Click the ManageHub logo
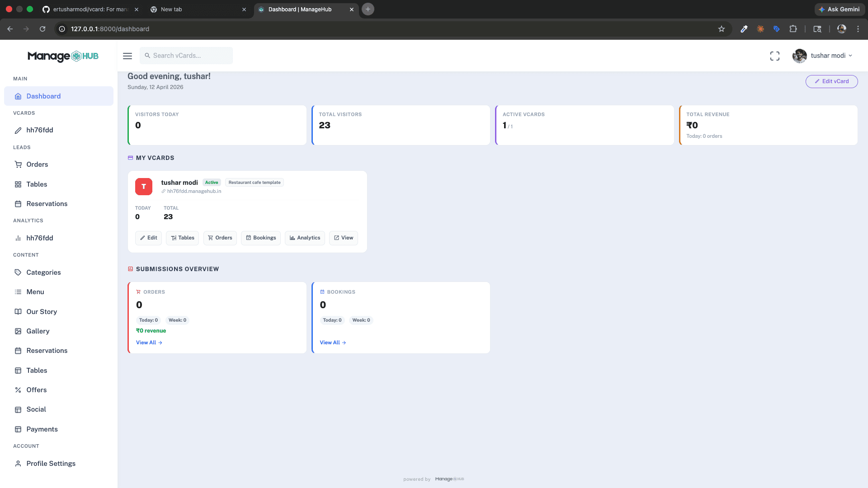 (x=63, y=56)
